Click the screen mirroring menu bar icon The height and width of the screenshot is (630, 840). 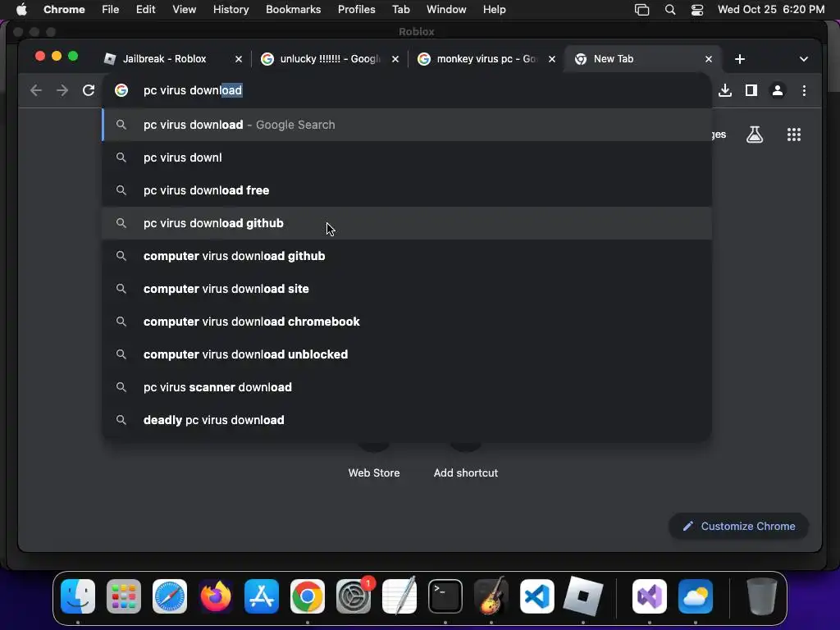641,10
